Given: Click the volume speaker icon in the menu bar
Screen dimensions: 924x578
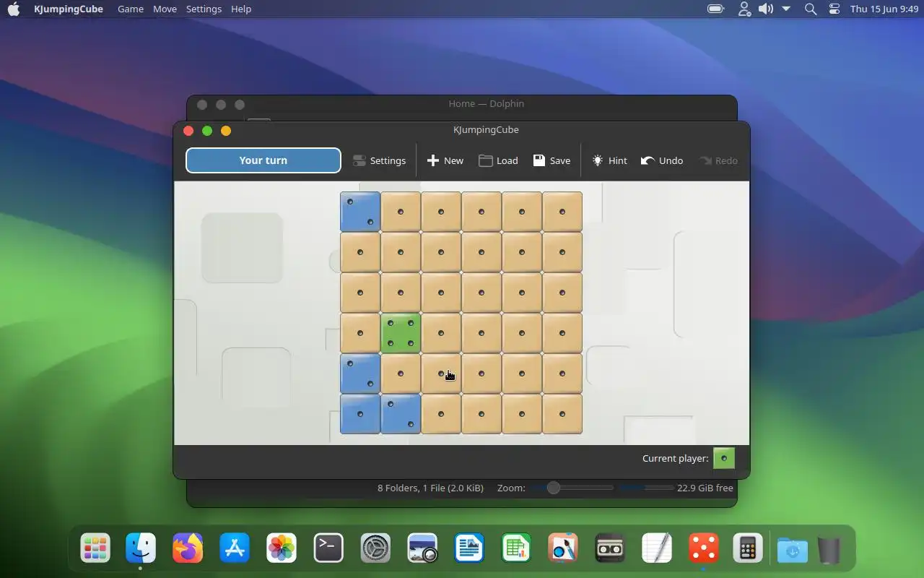Looking at the screenshot, I should click(x=766, y=9).
